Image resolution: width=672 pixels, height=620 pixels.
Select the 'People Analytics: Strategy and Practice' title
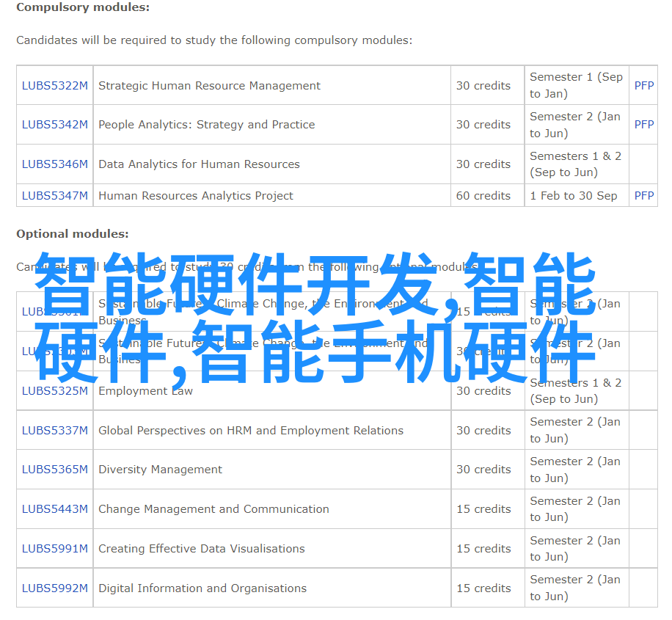[x=207, y=124]
